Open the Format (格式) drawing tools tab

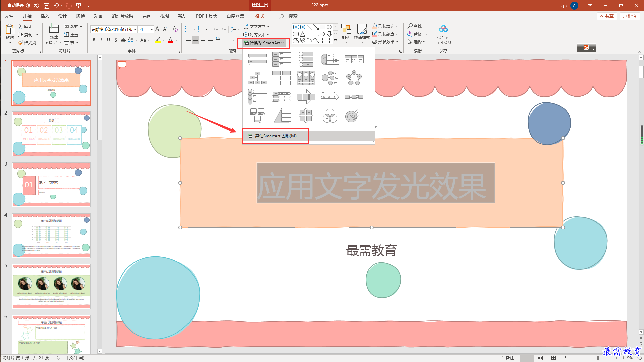[x=259, y=16]
